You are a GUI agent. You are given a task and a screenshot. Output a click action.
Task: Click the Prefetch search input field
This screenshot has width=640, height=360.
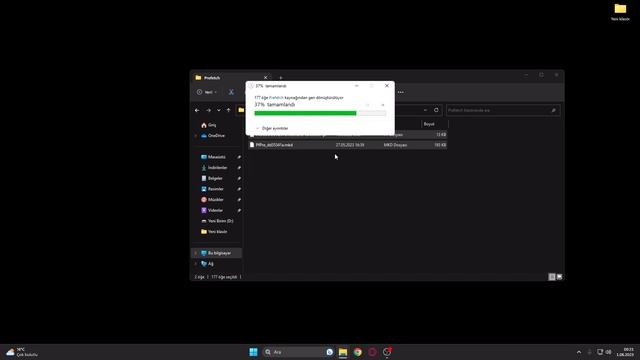[503, 110]
